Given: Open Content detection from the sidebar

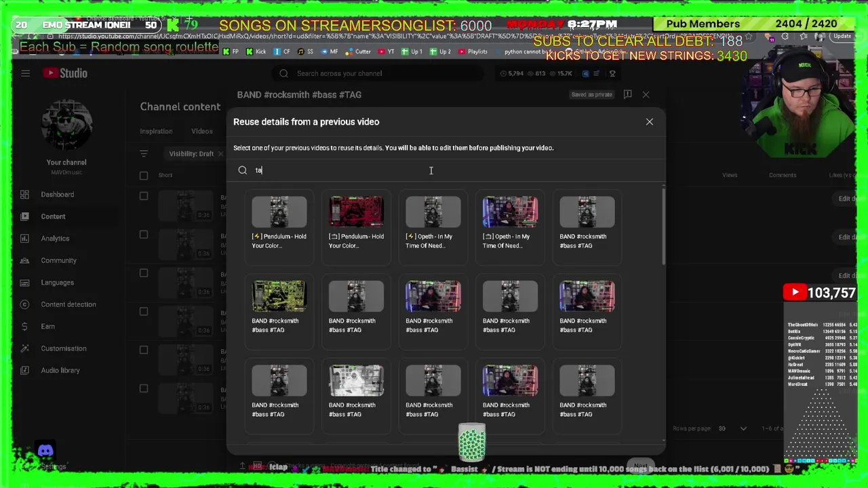Looking at the screenshot, I should point(68,304).
